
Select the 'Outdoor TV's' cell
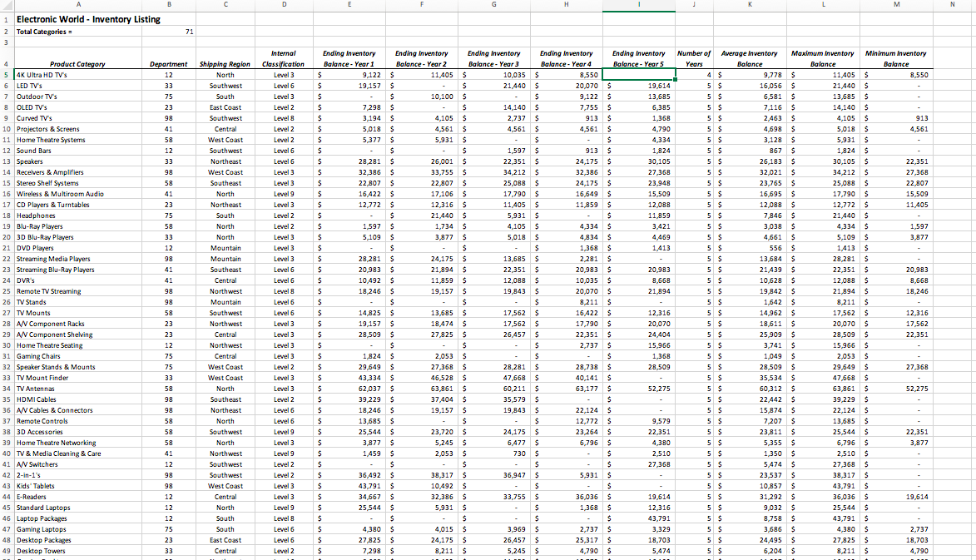click(78, 97)
